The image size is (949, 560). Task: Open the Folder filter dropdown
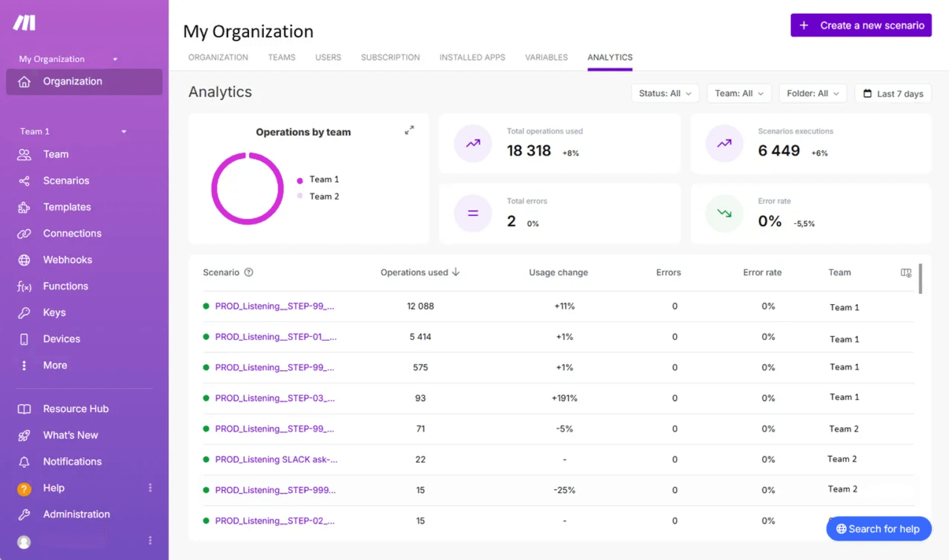813,93
